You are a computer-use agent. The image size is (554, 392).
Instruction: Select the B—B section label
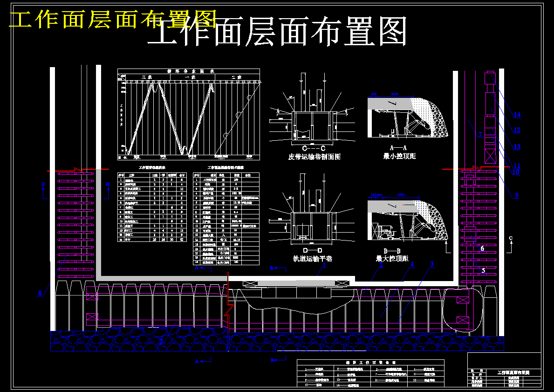pyautogui.click(x=392, y=251)
